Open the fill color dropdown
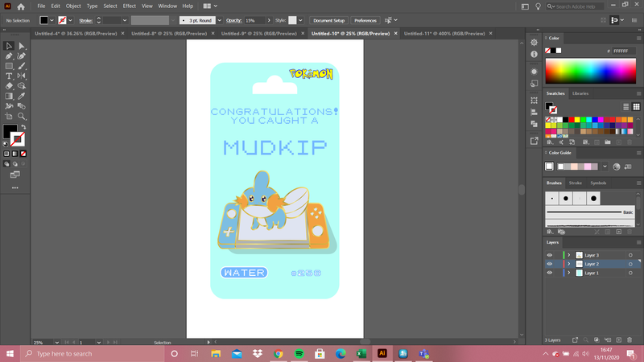 pos(52,21)
